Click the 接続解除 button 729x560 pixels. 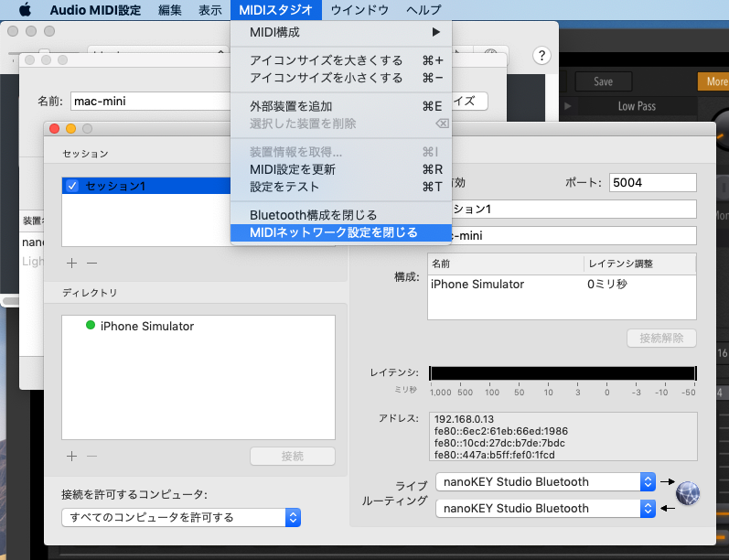[661, 339]
